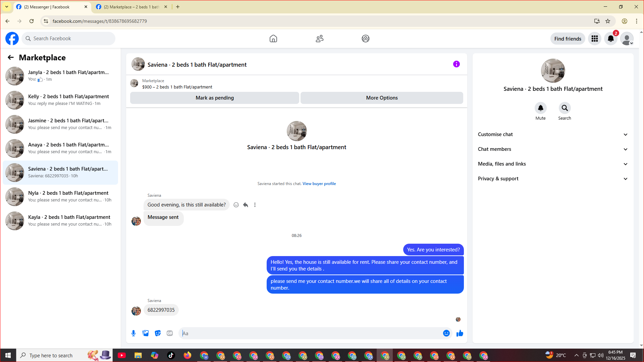644x362 pixels.
Task: Expand Media, files and links section
Action: pos(553,164)
